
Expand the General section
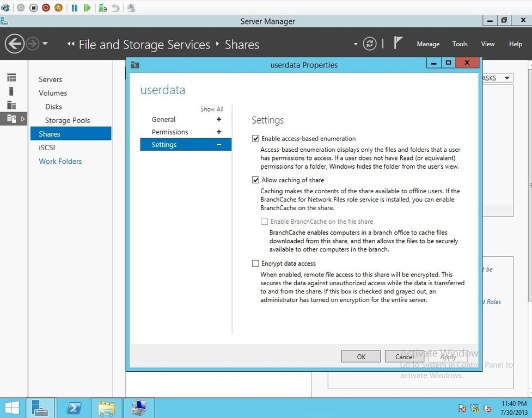(218, 119)
